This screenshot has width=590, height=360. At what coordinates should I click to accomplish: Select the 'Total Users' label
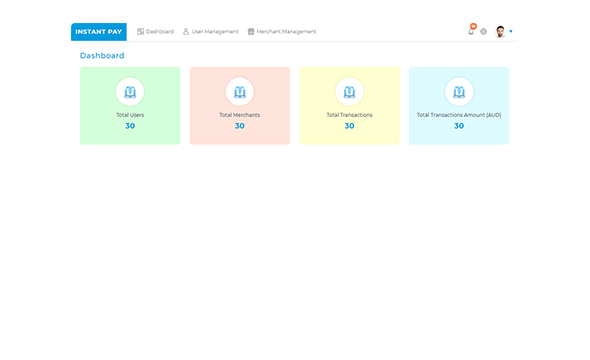[x=130, y=115]
